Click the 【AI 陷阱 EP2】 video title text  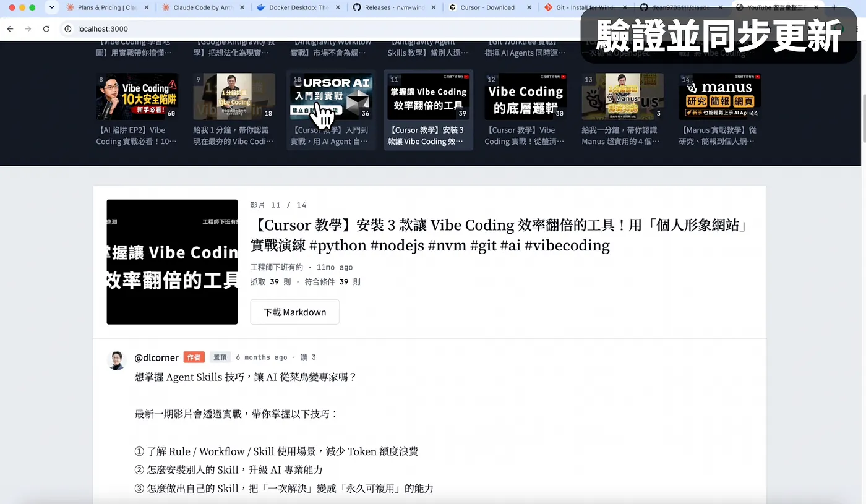(137, 135)
